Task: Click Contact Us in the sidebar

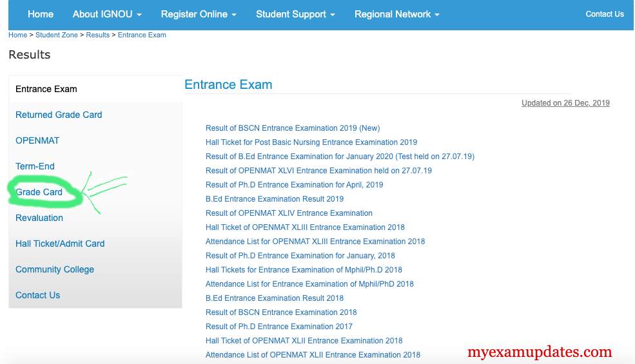Action: (37, 295)
